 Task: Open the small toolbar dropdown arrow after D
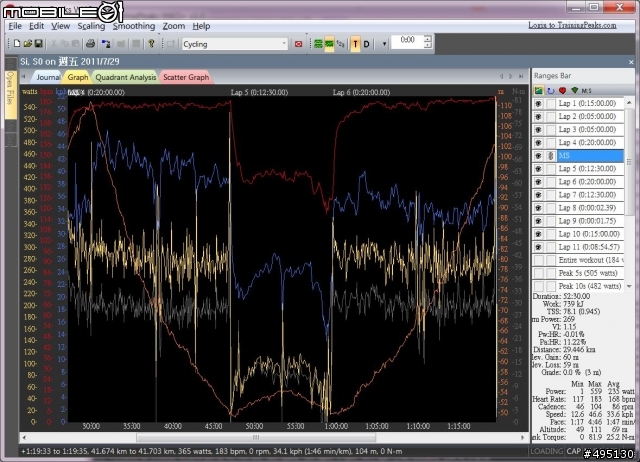tap(384, 44)
